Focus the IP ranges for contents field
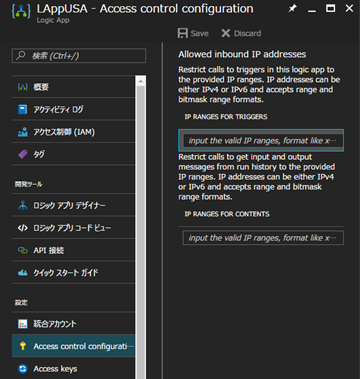This screenshot has width=360, height=379. [263, 238]
